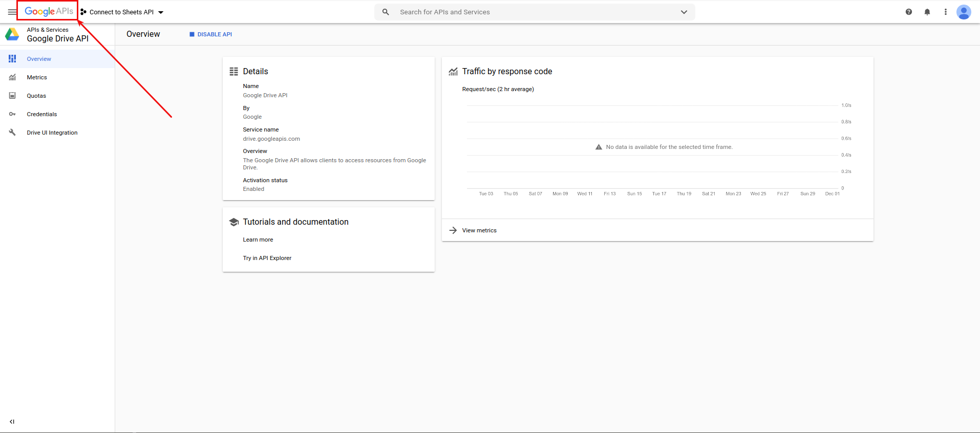Click the Google Drive API name value
This screenshot has height=433, width=980.
pos(265,95)
